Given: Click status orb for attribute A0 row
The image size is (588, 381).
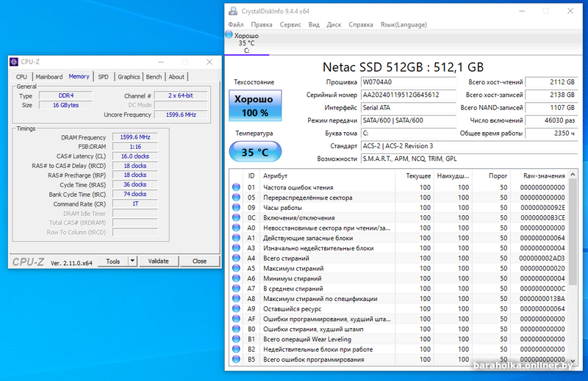Looking at the screenshot, I should pos(236,228).
